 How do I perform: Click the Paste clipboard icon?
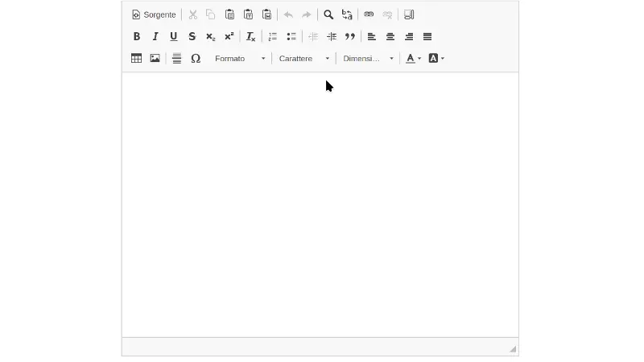(229, 14)
